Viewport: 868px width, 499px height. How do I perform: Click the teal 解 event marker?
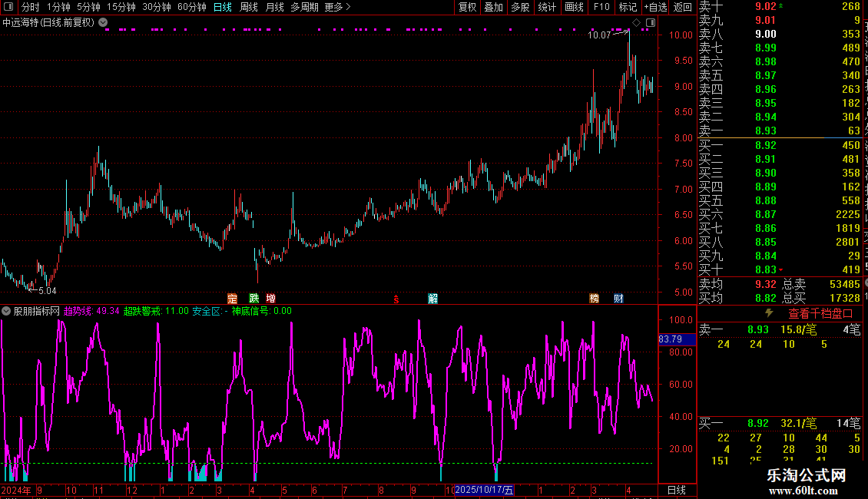point(433,299)
